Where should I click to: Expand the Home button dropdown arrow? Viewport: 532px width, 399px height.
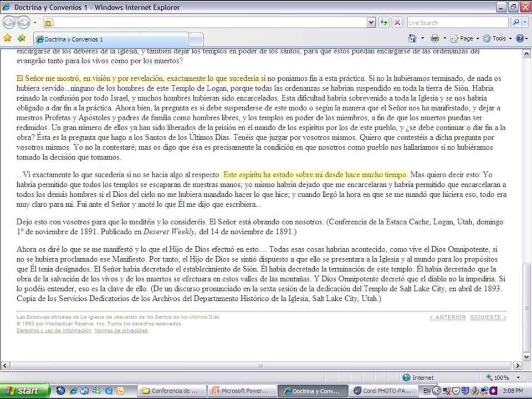click(x=422, y=38)
